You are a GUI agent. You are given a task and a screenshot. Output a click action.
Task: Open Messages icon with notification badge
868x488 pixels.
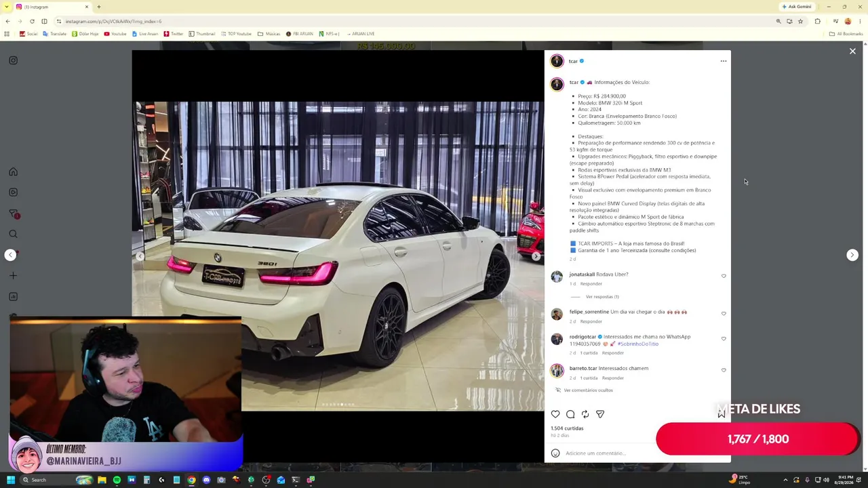(x=13, y=213)
